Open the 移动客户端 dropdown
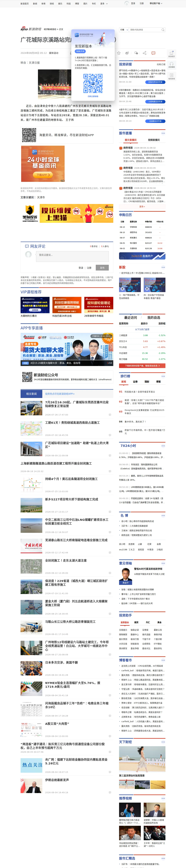Screen dimensions: 186x868 [156, 3]
